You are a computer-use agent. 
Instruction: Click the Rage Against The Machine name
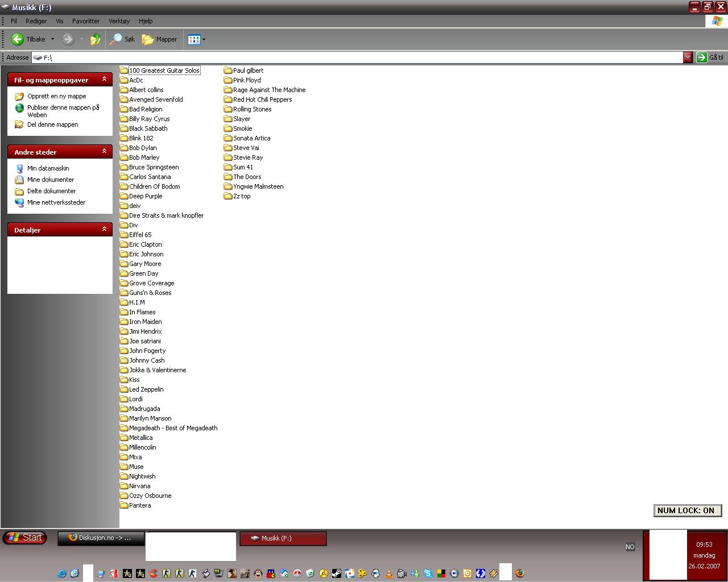pos(269,90)
